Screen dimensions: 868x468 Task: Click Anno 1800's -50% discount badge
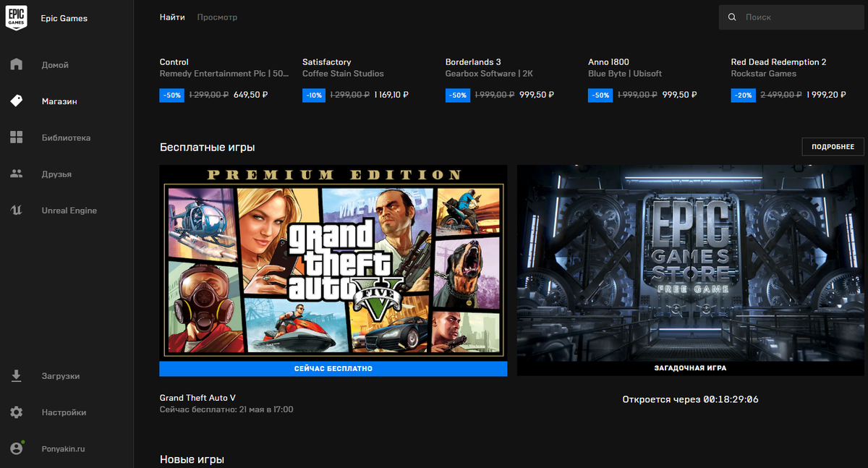(x=600, y=95)
